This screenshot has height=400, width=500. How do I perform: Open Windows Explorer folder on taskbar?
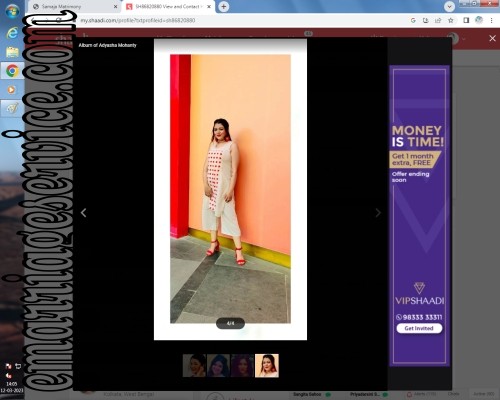tap(12, 52)
